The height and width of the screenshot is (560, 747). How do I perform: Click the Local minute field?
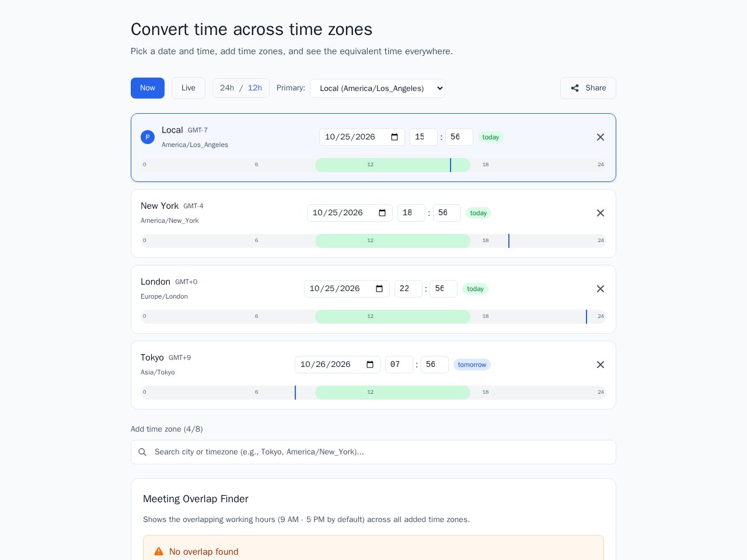pos(459,137)
